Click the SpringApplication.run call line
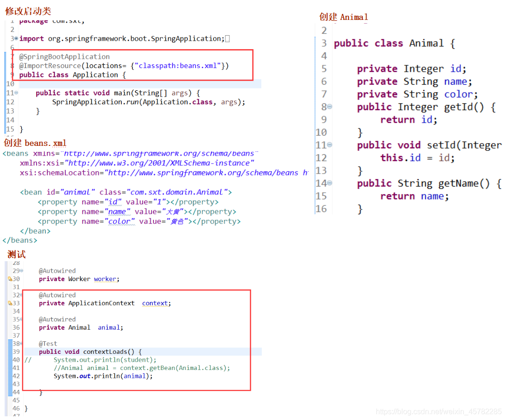The height and width of the screenshot is (420, 506). [149, 102]
